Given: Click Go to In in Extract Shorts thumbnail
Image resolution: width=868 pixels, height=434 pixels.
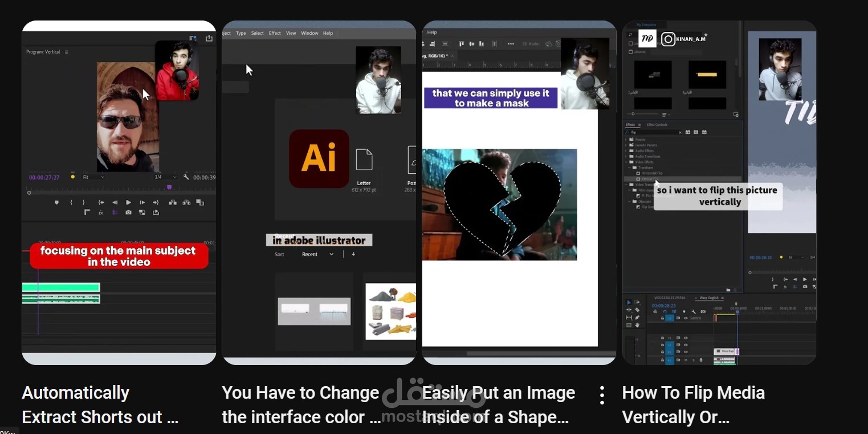Looking at the screenshot, I should (x=101, y=203).
